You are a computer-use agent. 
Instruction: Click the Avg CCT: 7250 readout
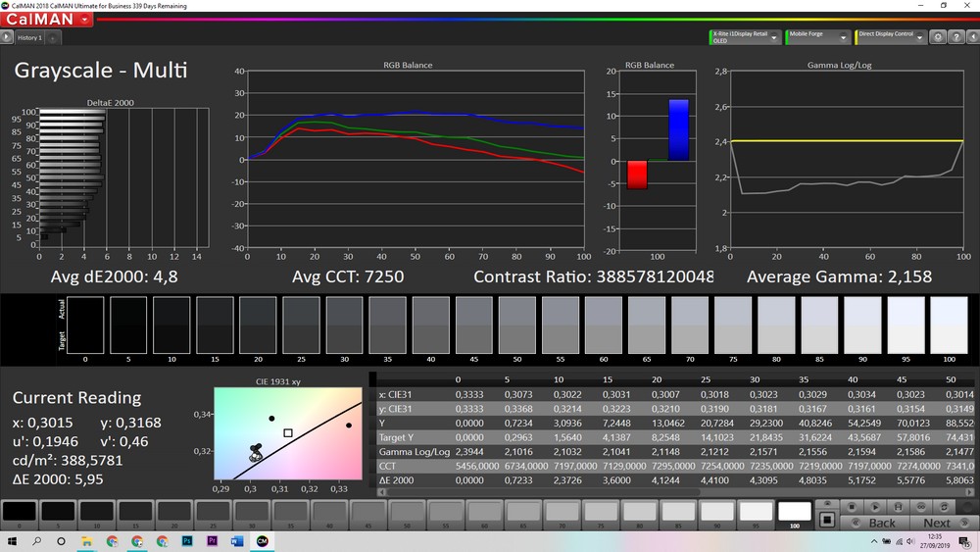[x=348, y=276]
